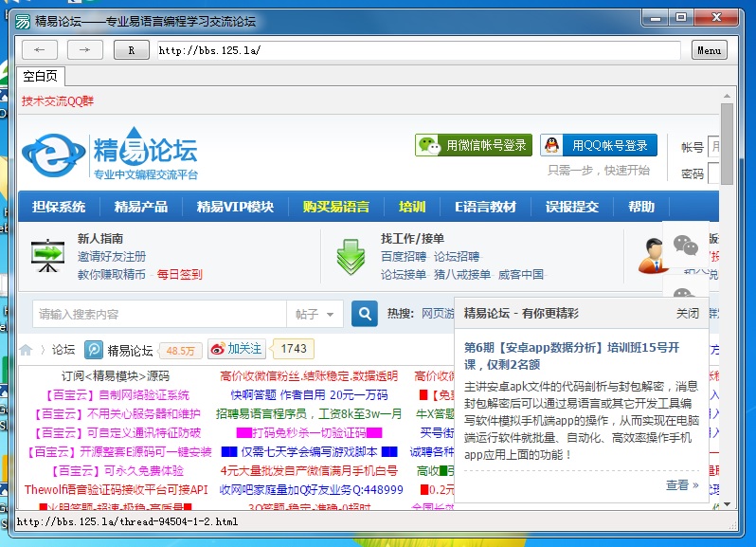The height and width of the screenshot is (547, 756).
Task: Click the vertical scrollbar thumb
Action: [x=727, y=144]
